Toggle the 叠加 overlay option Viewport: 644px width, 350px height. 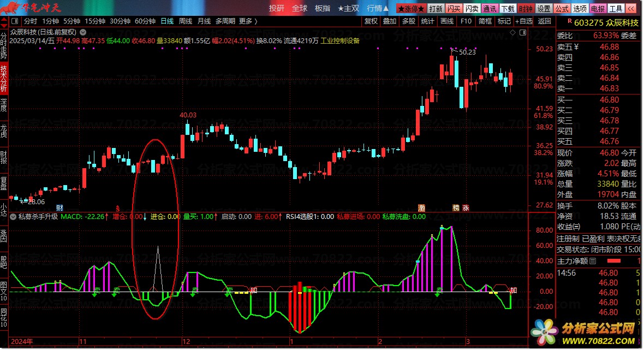pos(390,21)
